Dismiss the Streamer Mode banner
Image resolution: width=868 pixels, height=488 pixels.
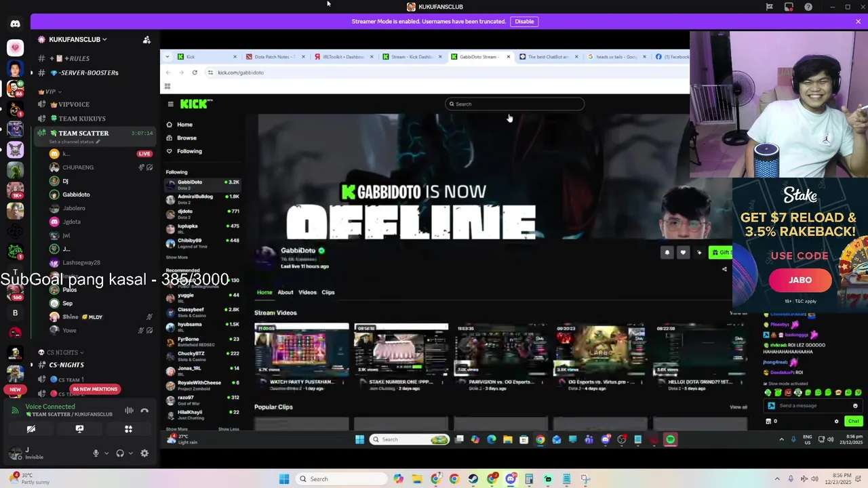858,22
